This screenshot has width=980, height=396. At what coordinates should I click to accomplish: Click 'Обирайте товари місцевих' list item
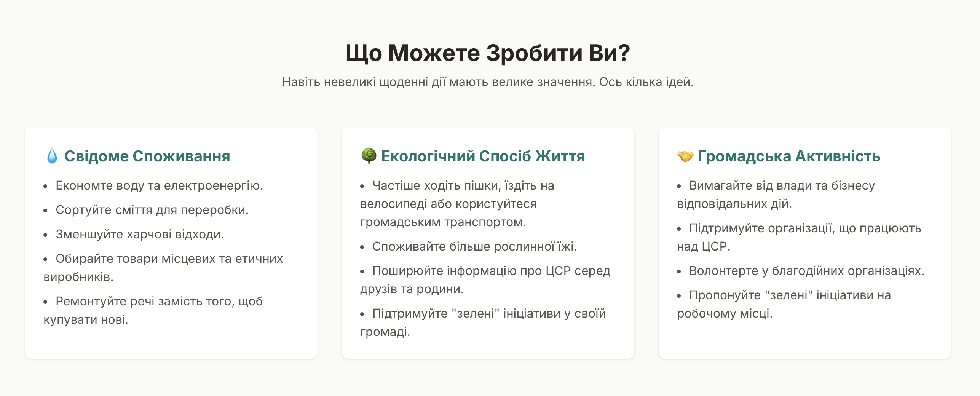tap(163, 268)
